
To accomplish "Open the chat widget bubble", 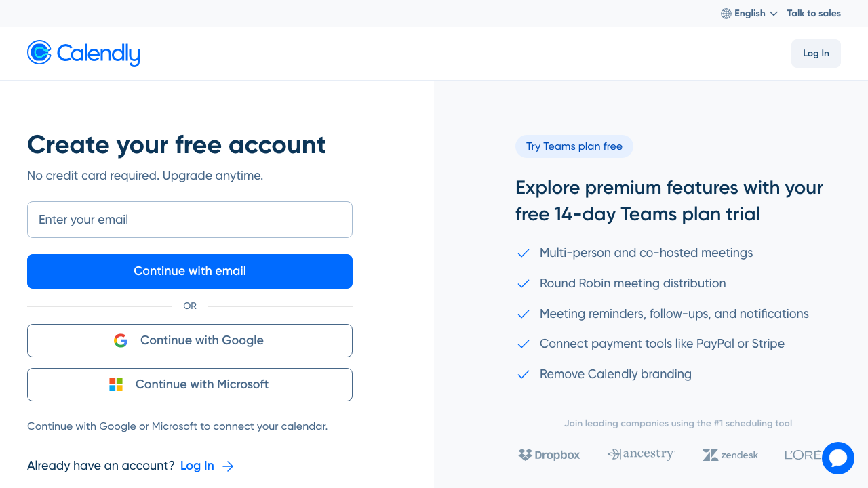I will click(838, 458).
